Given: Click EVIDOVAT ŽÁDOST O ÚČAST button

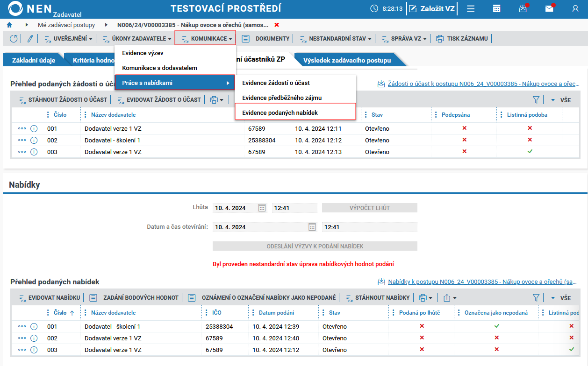Looking at the screenshot, I should (158, 99).
